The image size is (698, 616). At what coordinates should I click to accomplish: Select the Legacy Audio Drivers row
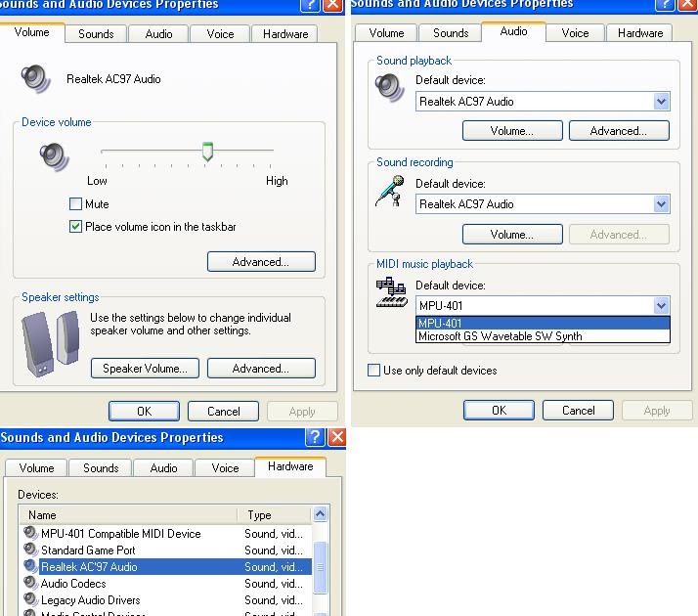click(165, 600)
